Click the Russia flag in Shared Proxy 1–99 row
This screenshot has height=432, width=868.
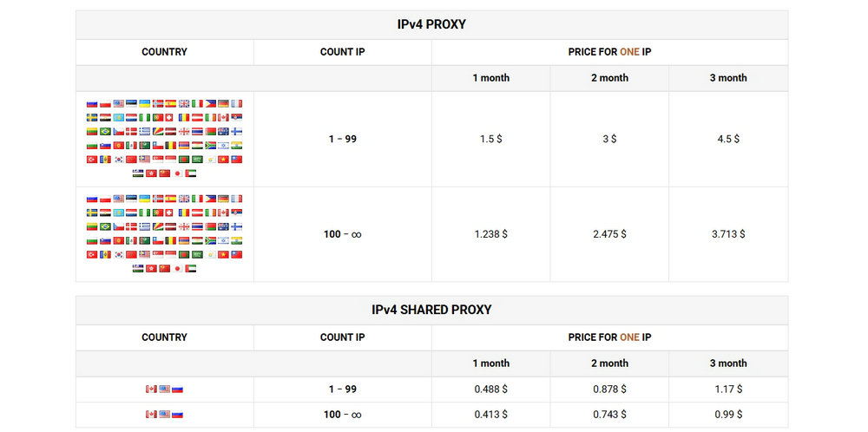tap(178, 389)
